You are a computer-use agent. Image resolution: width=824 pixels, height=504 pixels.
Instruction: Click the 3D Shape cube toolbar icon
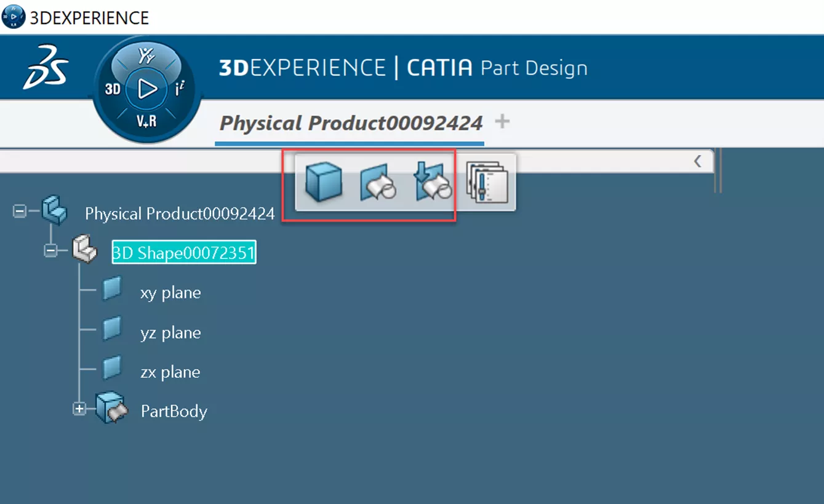[x=324, y=182]
